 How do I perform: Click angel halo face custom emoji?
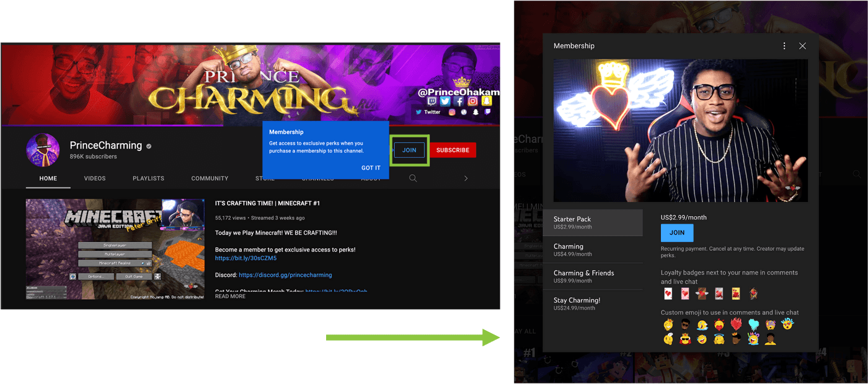click(719, 339)
